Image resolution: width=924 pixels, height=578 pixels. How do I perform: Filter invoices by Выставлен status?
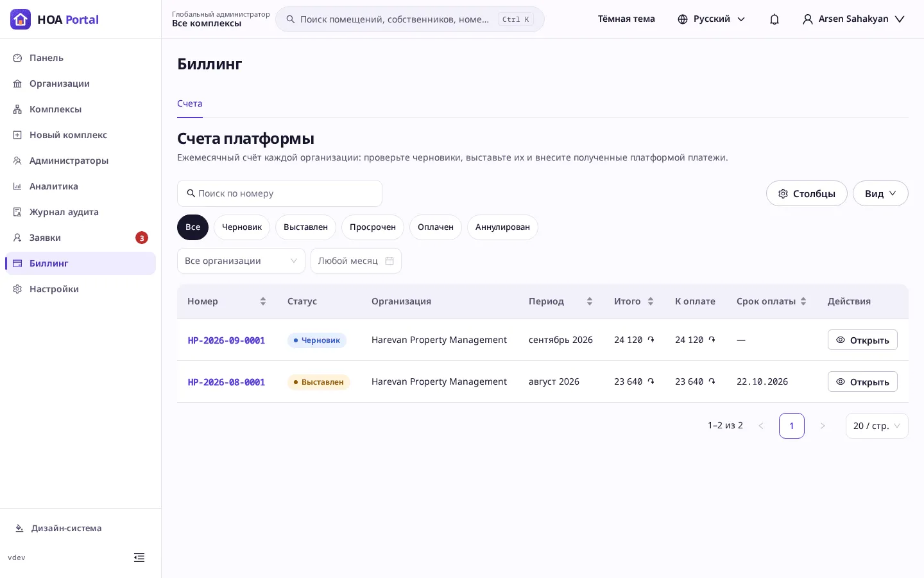305,227
